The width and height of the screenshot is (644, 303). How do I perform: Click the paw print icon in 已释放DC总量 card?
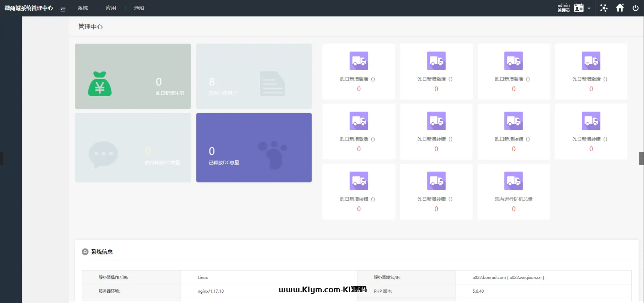(x=273, y=155)
